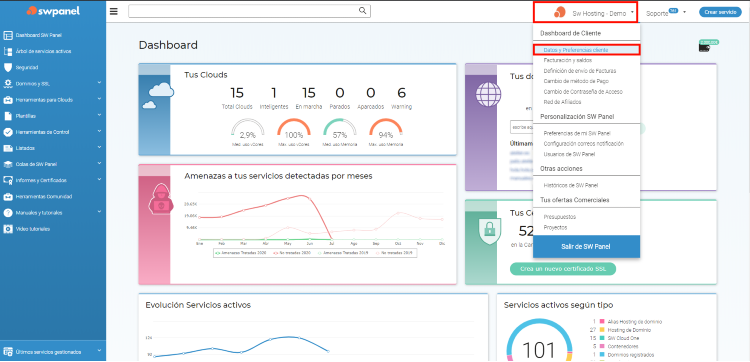This screenshot has width=750, height=362.
Task: Click the Hosting de Dominio legend entry
Action: coord(629,330)
